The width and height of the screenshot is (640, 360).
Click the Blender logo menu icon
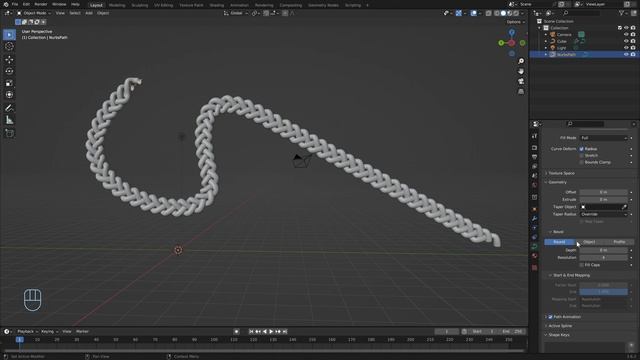pyautogui.click(x=6, y=4)
